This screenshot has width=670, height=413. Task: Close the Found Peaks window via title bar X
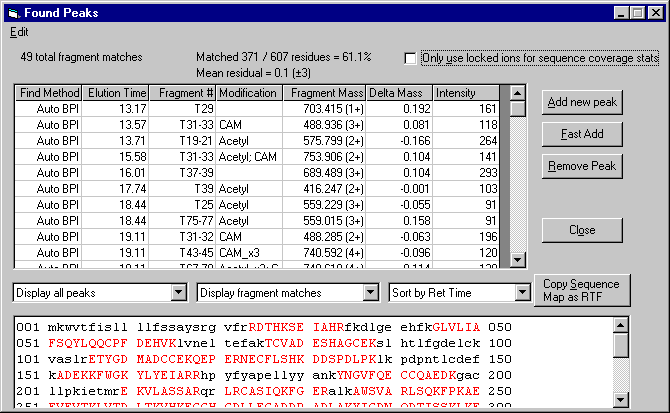[655, 13]
